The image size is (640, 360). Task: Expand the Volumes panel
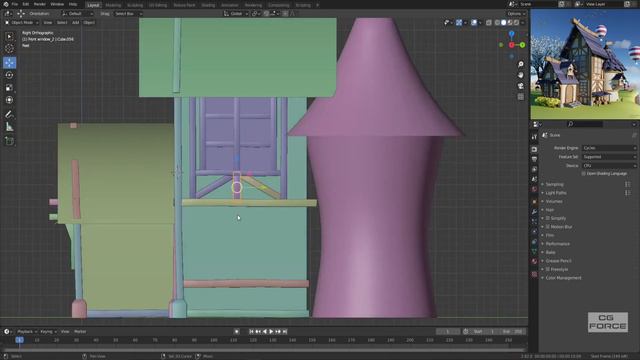point(554,201)
